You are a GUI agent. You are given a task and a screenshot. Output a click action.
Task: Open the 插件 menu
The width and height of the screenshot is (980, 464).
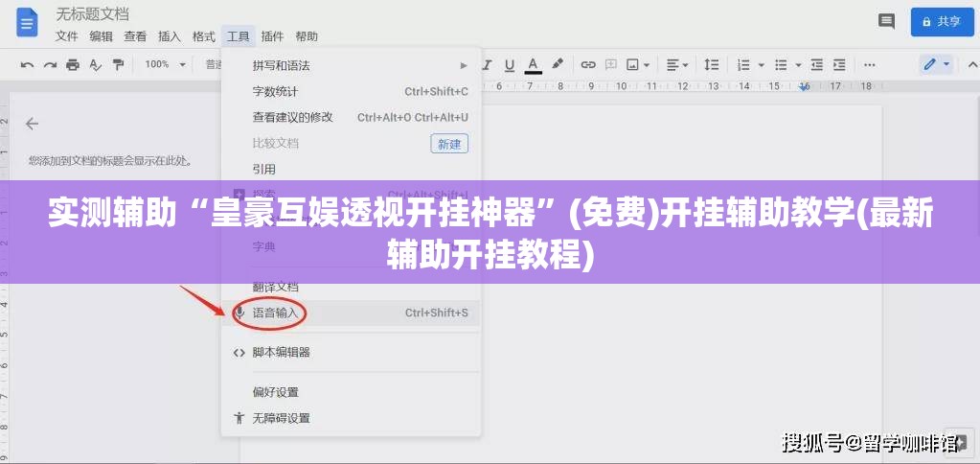(272, 36)
